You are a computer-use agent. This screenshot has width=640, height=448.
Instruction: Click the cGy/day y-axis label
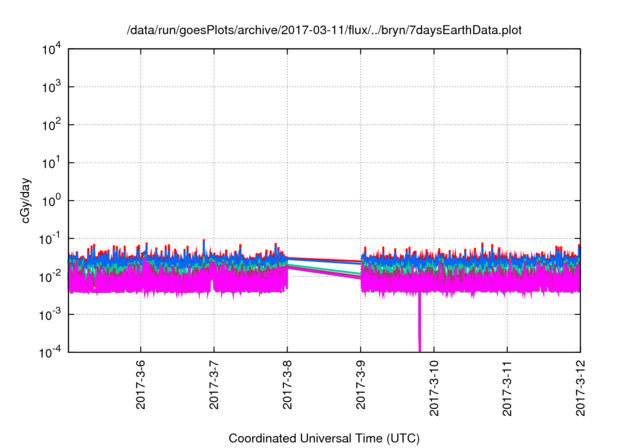click(x=26, y=200)
